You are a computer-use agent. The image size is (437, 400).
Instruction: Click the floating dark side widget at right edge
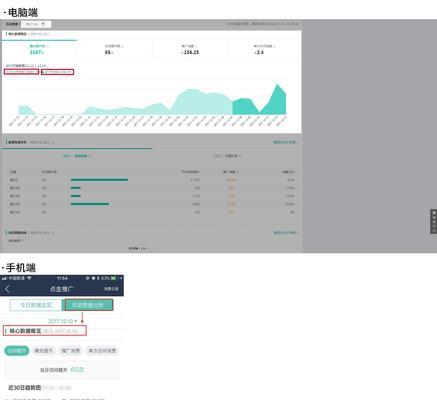click(434, 221)
